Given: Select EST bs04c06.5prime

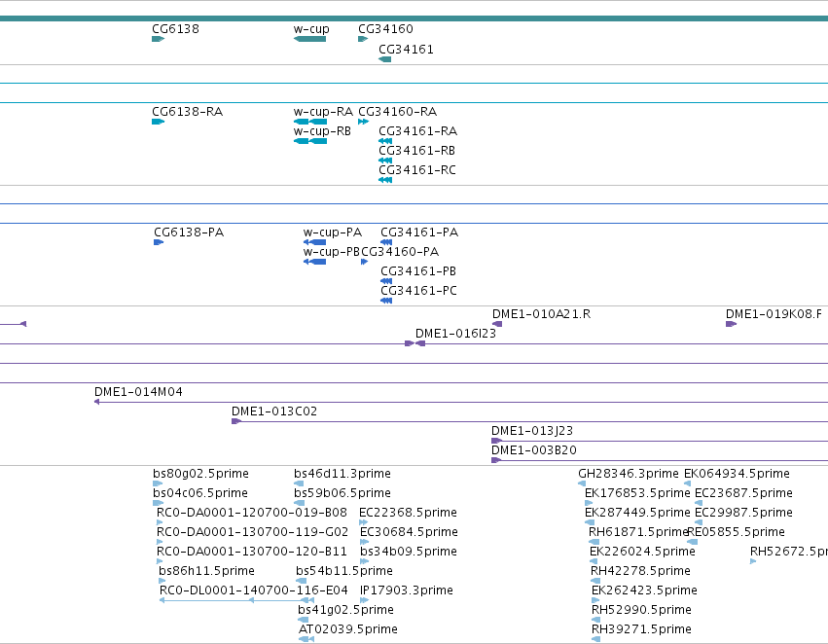Looking at the screenshot, I should pyautogui.click(x=200, y=493).
